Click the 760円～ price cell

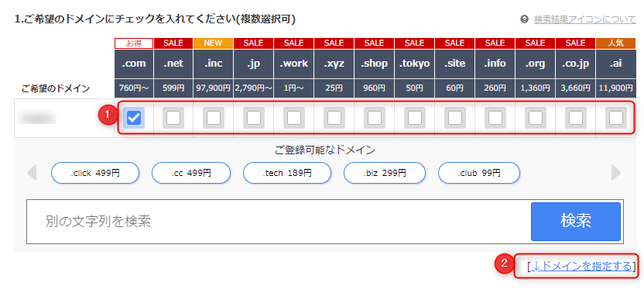click(134, 88)
